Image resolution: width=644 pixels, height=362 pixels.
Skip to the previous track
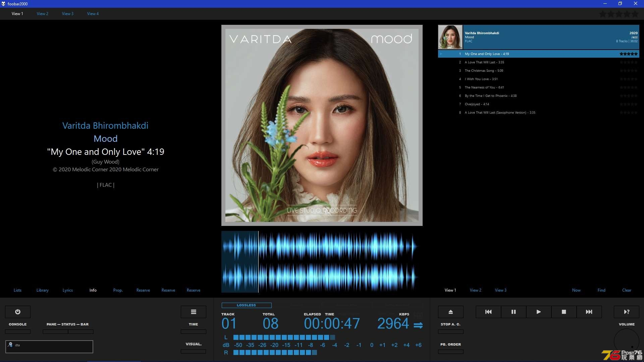[488, 312]
